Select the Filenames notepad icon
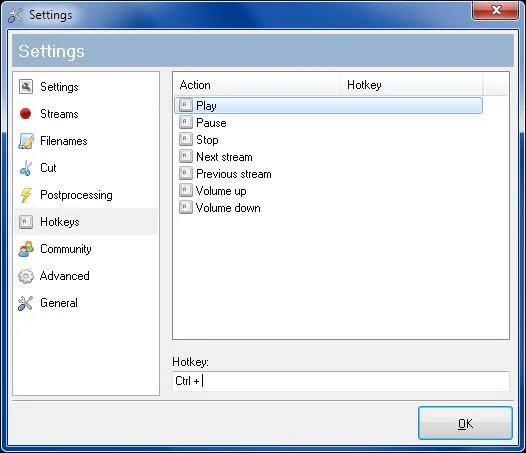The width and height of the screenshot is (526, 453). (26, 141)
